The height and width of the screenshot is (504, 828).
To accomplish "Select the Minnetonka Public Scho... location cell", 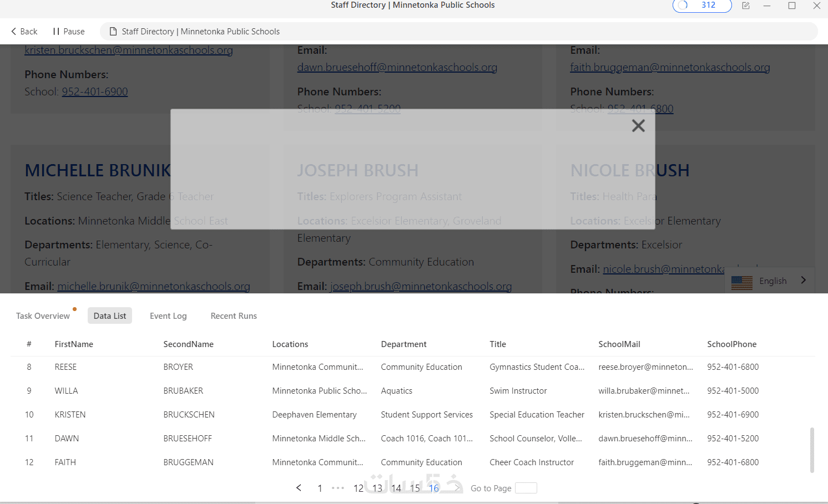I will point(320,391).
